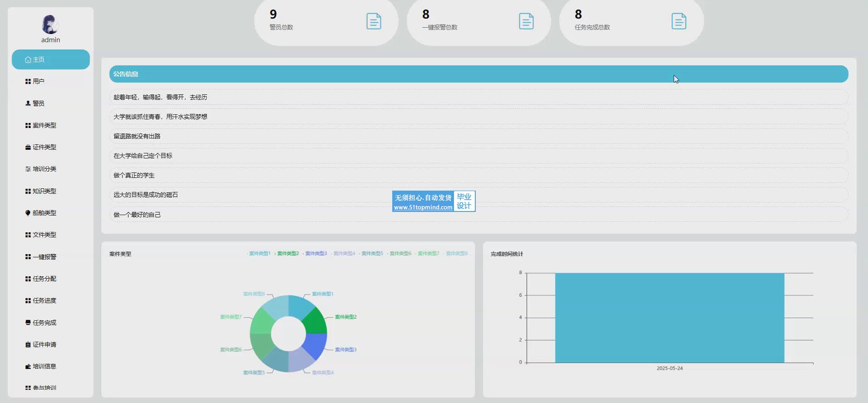Click the document icon in 一键报警总数 card
868x403 pixels.
pos(526,21)
